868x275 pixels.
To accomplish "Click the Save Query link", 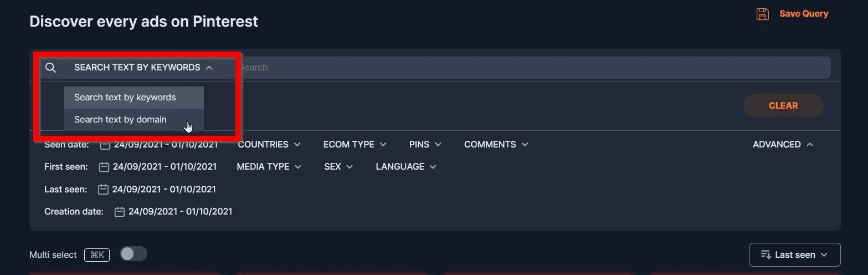I will [804, 14].
